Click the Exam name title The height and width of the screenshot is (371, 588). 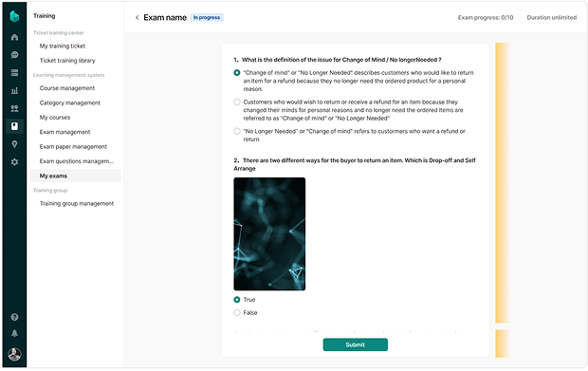click(x=165, y=18)
